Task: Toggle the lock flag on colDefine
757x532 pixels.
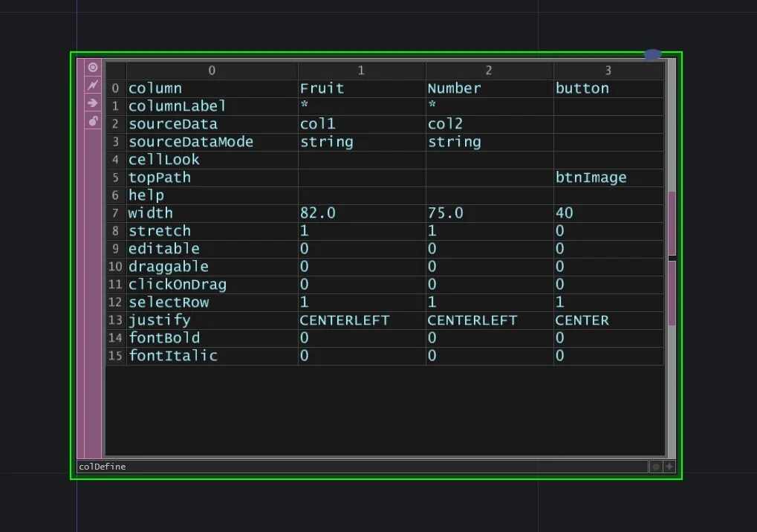Action: (93, 120)
